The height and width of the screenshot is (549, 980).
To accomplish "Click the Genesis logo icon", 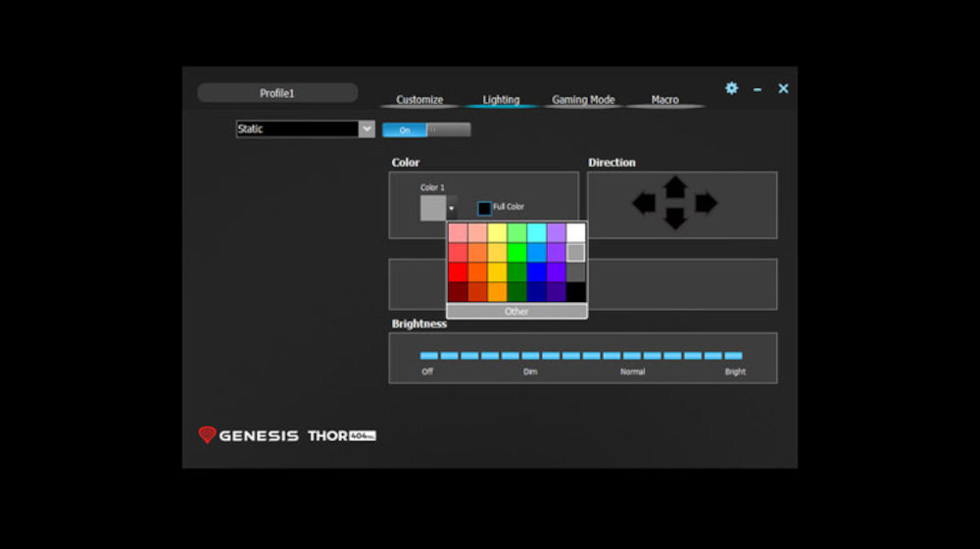I will tap(207, 435).
